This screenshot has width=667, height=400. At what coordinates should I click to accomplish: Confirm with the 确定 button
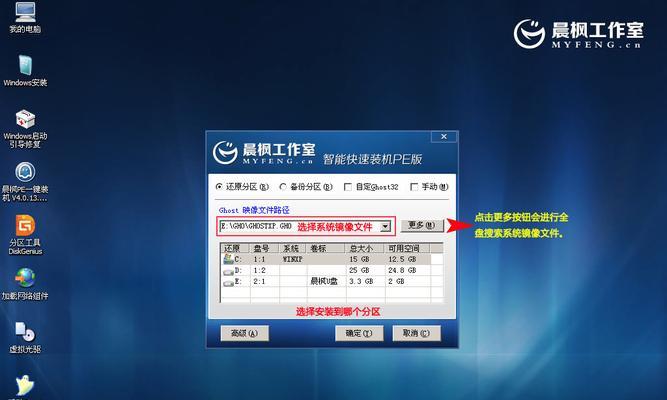click(x=359, y=333)
